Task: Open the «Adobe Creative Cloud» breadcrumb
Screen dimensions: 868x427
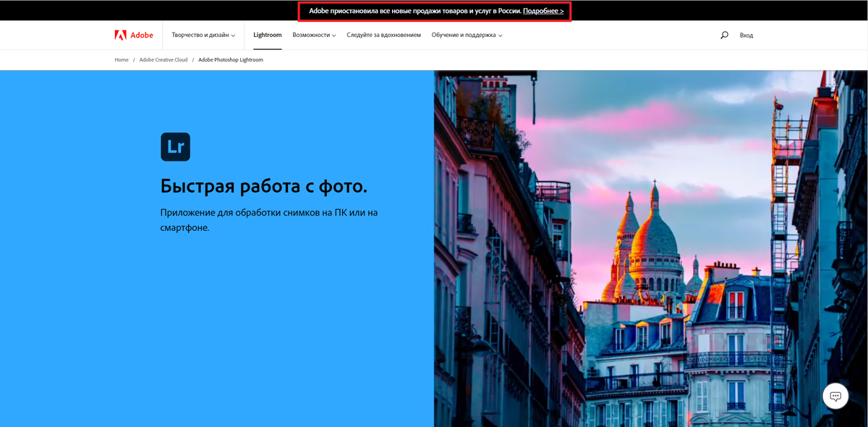Action: pos(163,59)
